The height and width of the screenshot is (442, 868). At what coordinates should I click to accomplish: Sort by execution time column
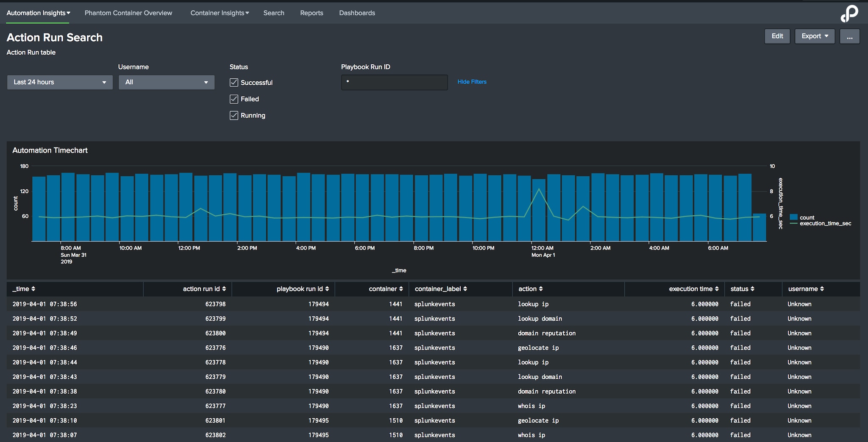694,289
